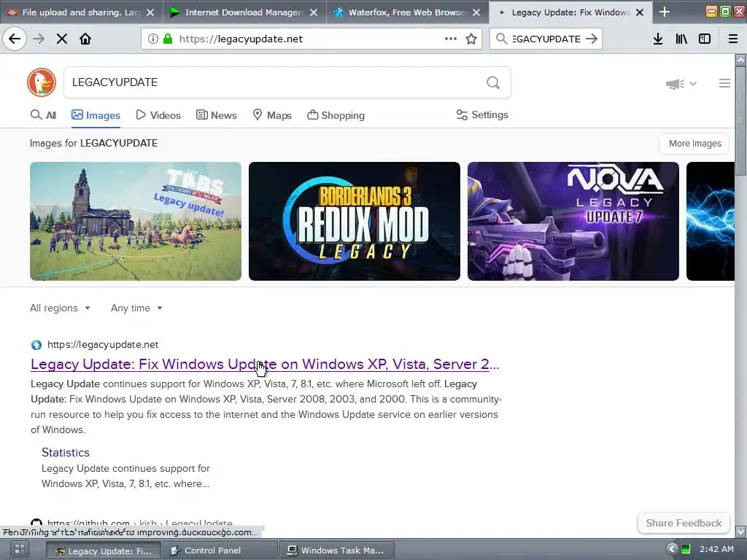Open the Statistics sublink
This screenshot has height=560, width=747.
point(65,452)
